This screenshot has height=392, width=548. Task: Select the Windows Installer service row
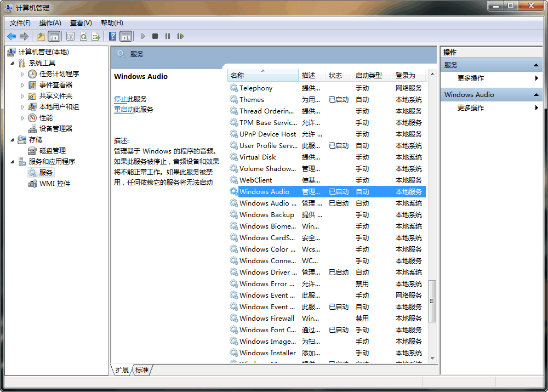[x=327, y=353]
